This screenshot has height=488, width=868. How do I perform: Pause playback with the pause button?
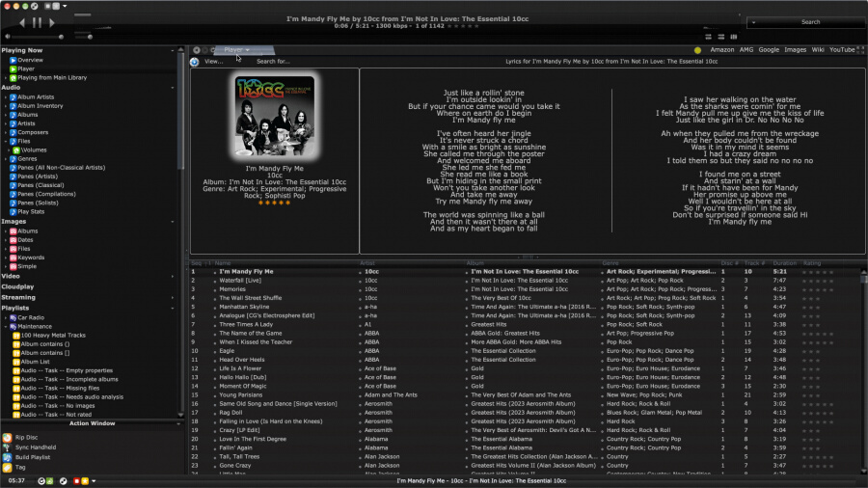pyautogui.click(x=37, y=23)
